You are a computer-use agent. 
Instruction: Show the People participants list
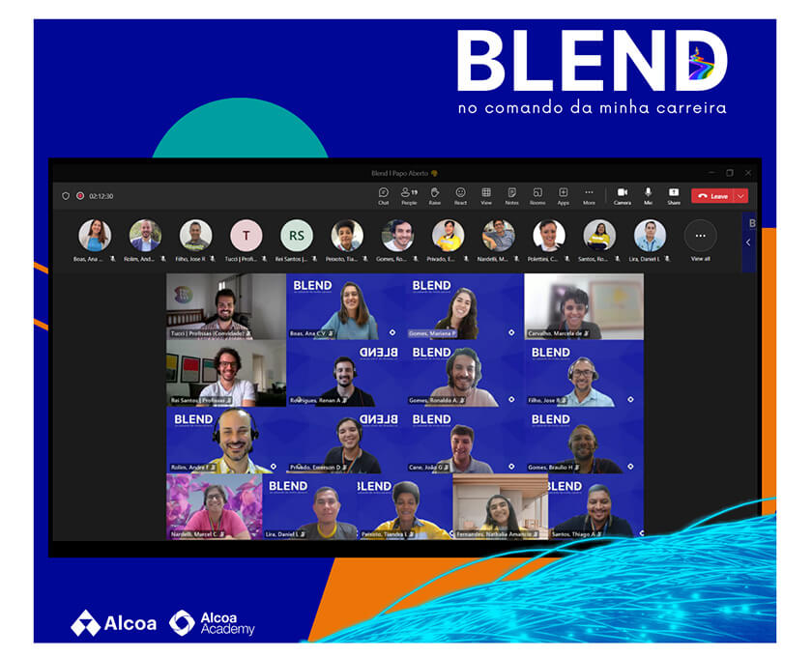[409, 196]
